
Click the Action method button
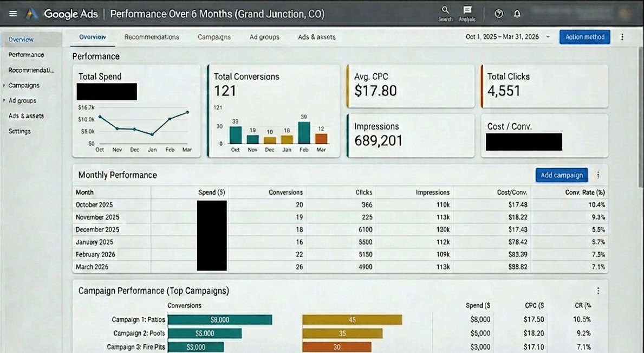tap(584, 37)
